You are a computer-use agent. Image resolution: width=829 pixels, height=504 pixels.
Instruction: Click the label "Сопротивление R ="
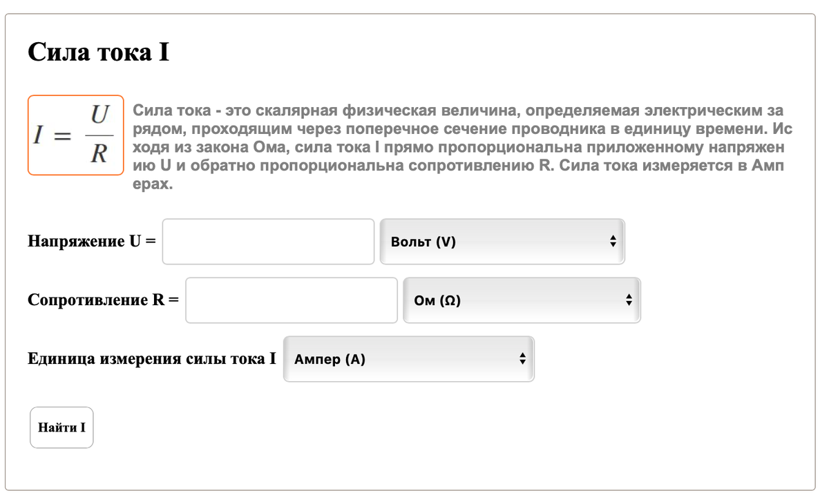click(103, 300)
